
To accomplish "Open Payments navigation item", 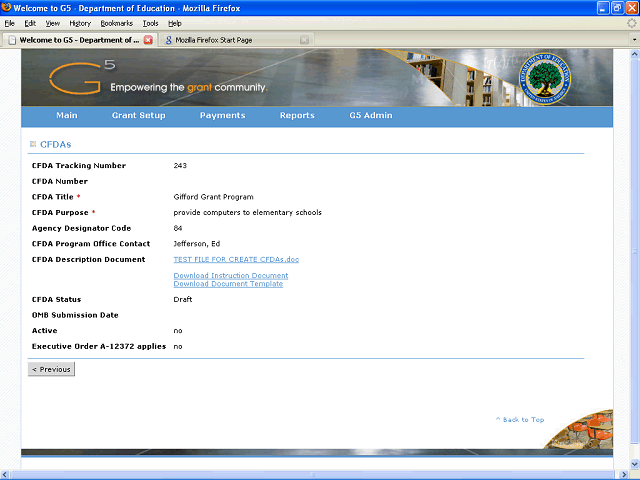I will 222,115.
